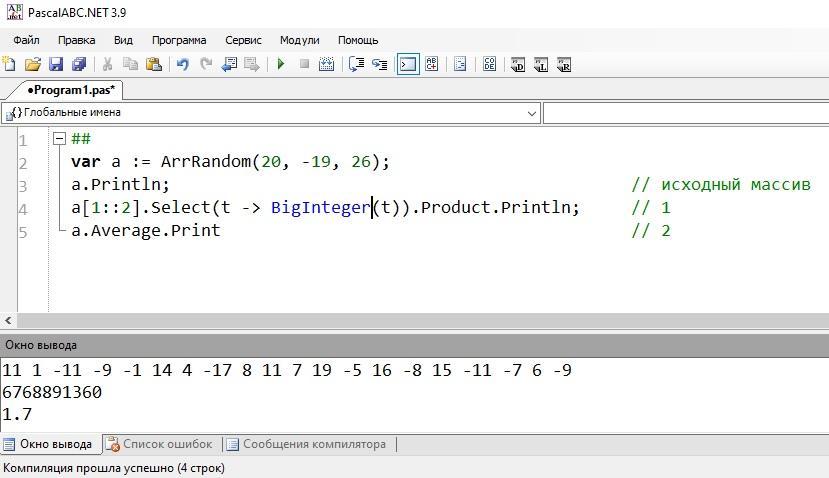
Task: Click the toolbar icon labeled D
Action: click(518, 65)
